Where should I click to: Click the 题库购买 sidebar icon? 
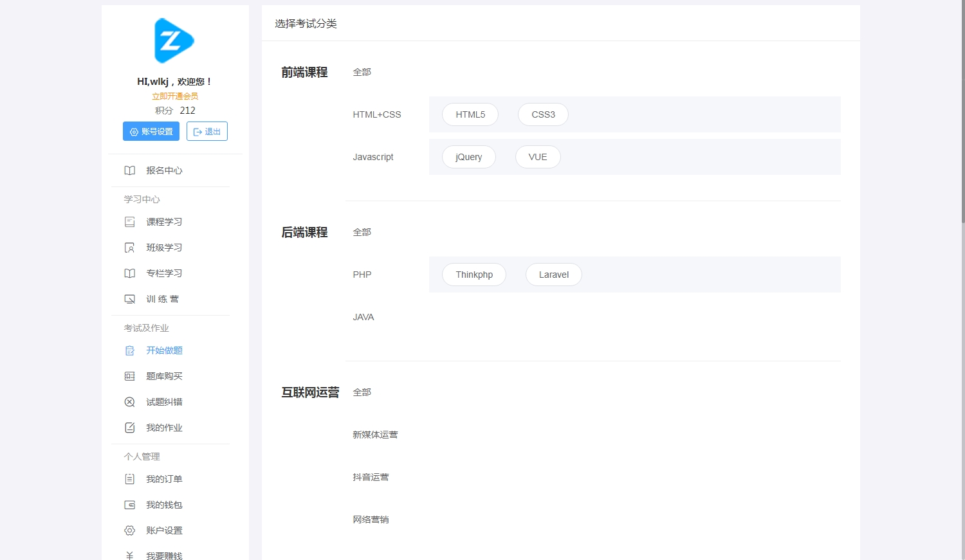click(x=129, y=376)
